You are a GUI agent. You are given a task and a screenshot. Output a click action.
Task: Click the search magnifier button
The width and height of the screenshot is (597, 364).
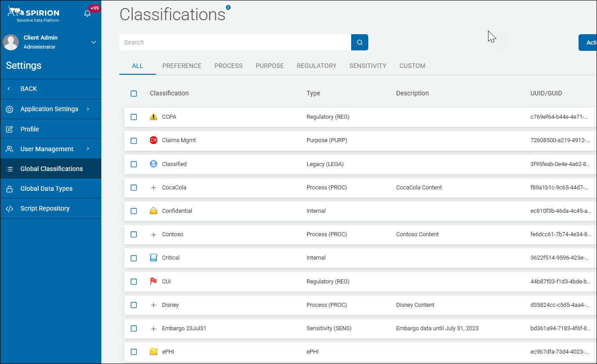point(360,42)
